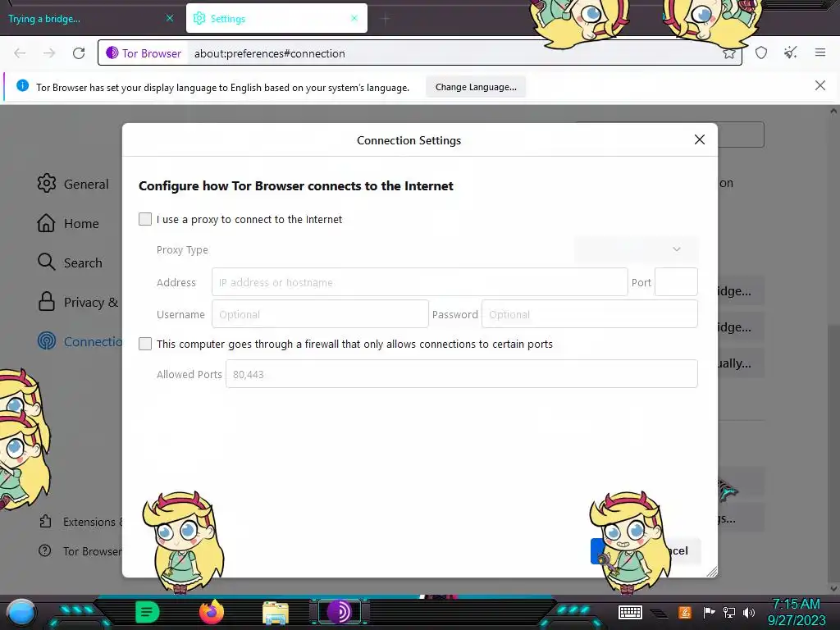
Task: Click the blue info icon in notification bar
Action: pyautogui.click(x=22, y=85)
